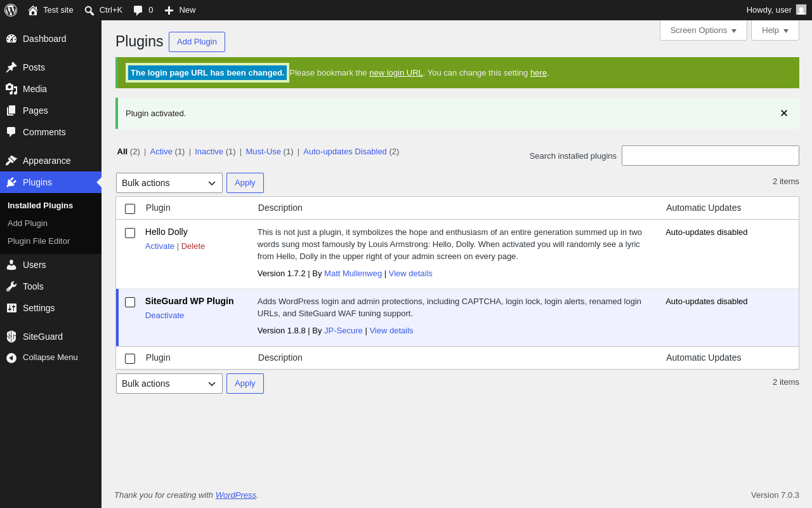Follow the 'here' link in the login notice
Viewport: 812px width, 508px height.
pos(539,72)
